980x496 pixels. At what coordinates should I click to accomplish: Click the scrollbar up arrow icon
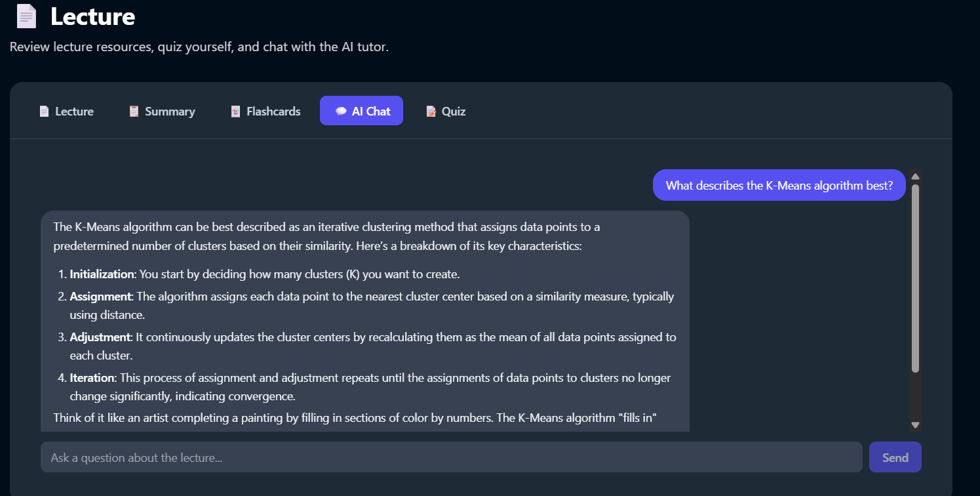click(916, 175)
